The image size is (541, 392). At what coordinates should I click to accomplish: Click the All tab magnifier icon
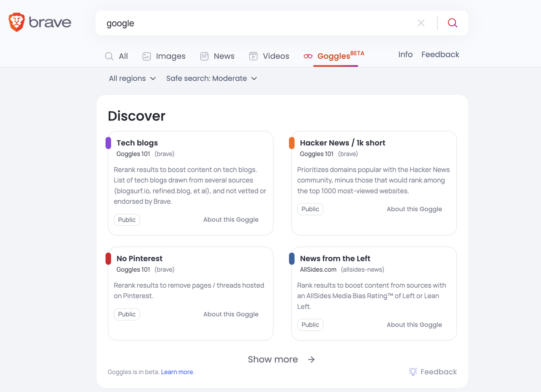[109, 56]
